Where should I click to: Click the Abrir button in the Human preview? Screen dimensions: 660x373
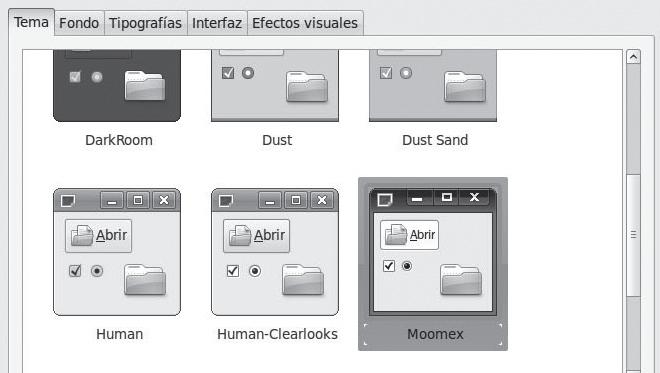tap(98, 235)
